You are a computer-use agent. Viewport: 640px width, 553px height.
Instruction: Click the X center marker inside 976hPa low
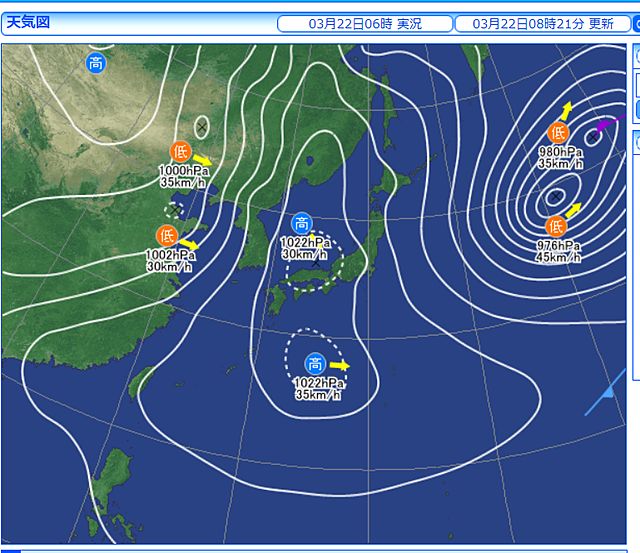(x=555, y=197)
